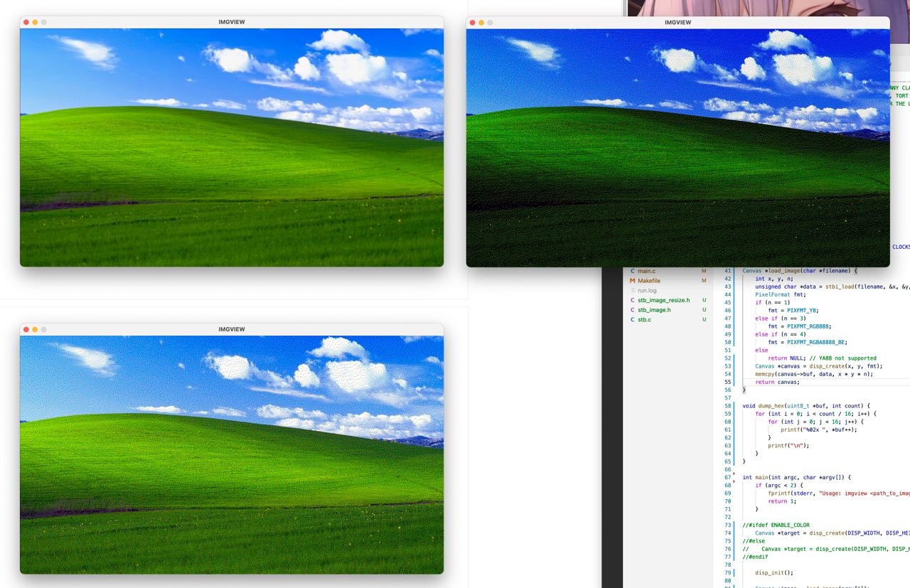
Task: Click the 'YA88 not supported' comment
Action: tap(842, 358)
